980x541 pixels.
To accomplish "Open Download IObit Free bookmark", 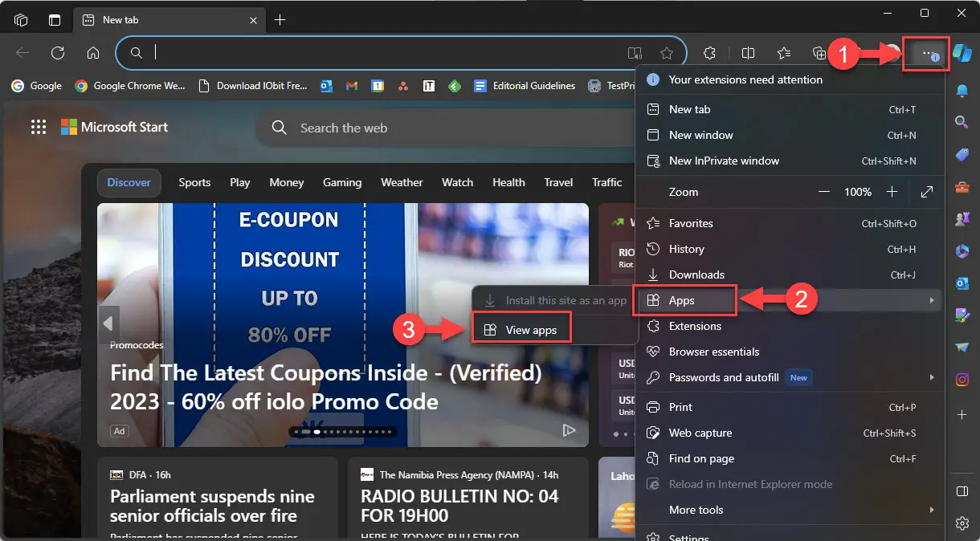I will pyautogui.click(x=253, y=86).
